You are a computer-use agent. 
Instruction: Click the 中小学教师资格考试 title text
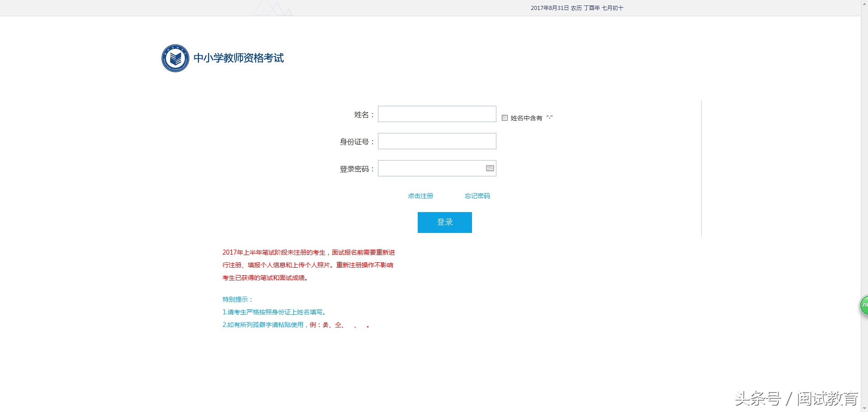(x=239, y=58)
